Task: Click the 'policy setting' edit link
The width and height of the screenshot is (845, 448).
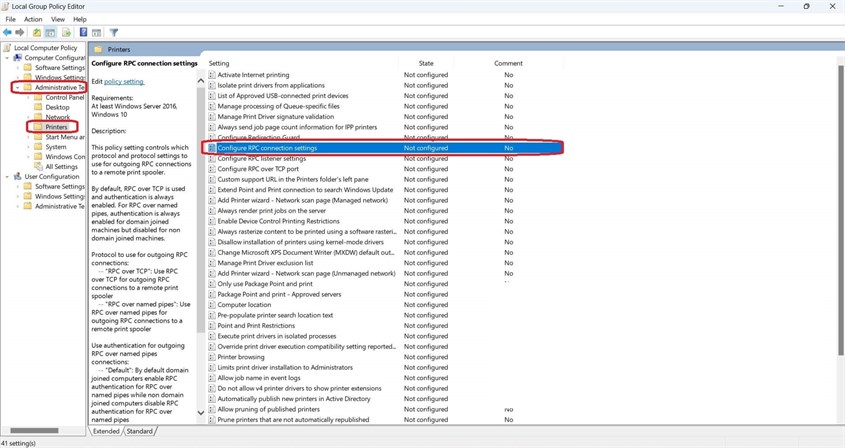Action: [125, 81]
